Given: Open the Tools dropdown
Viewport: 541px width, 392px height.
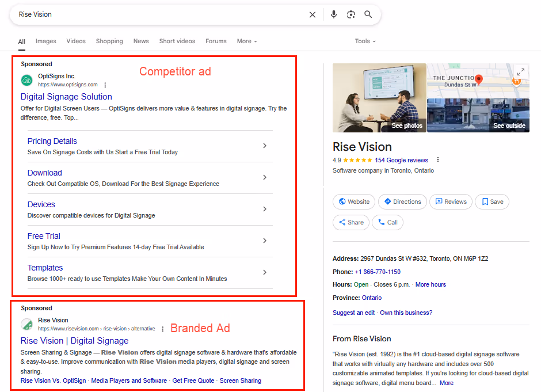Looking at the screenshot, I should pyautogui.click(x=365, y=41).
